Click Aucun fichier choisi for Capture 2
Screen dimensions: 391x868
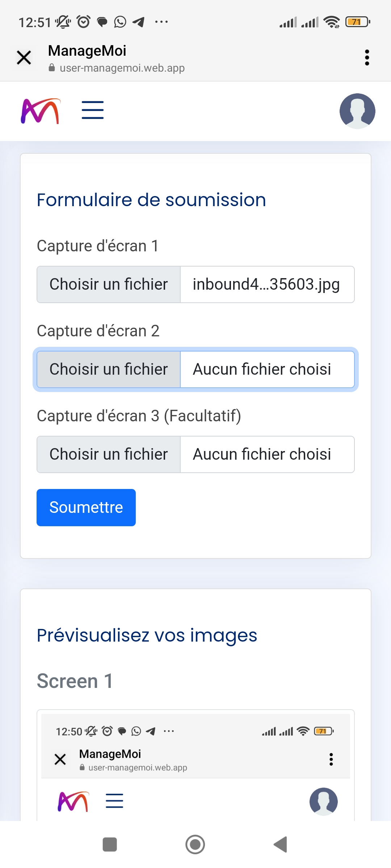267,370
